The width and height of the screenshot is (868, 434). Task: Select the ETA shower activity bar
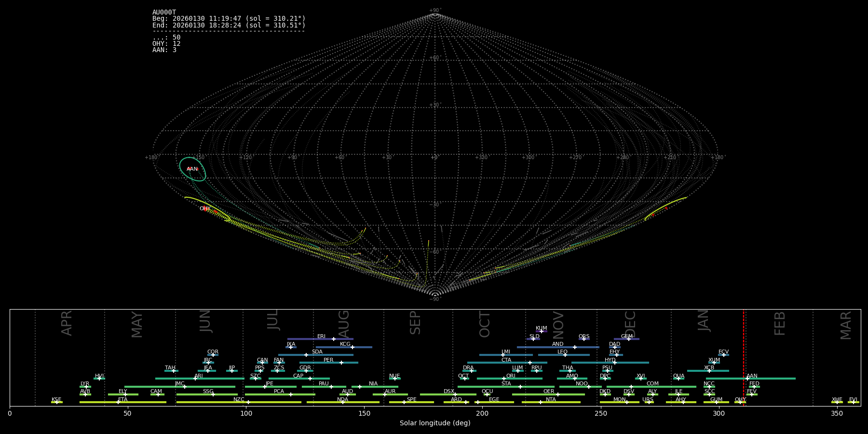tap(123, 402)
